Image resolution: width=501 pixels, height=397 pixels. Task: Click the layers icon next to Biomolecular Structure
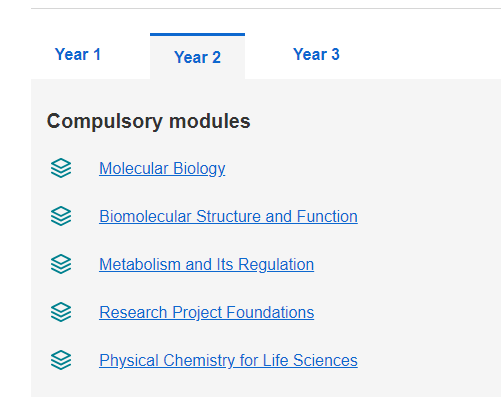click(61, 216)
